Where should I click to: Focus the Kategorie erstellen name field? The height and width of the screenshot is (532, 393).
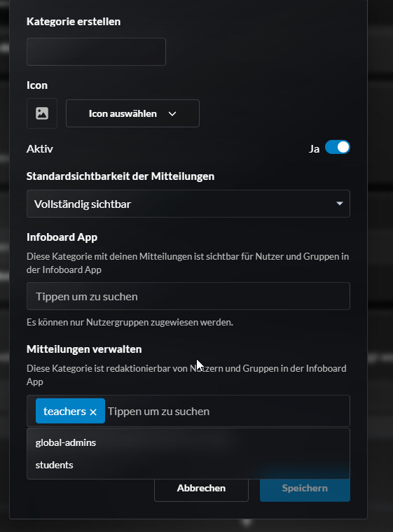(x=96, y=52)
